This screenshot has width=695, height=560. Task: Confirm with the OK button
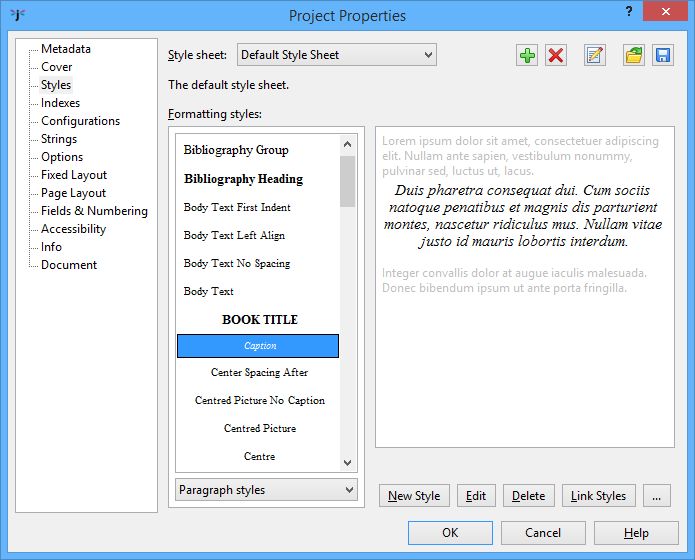click(450, 533)
